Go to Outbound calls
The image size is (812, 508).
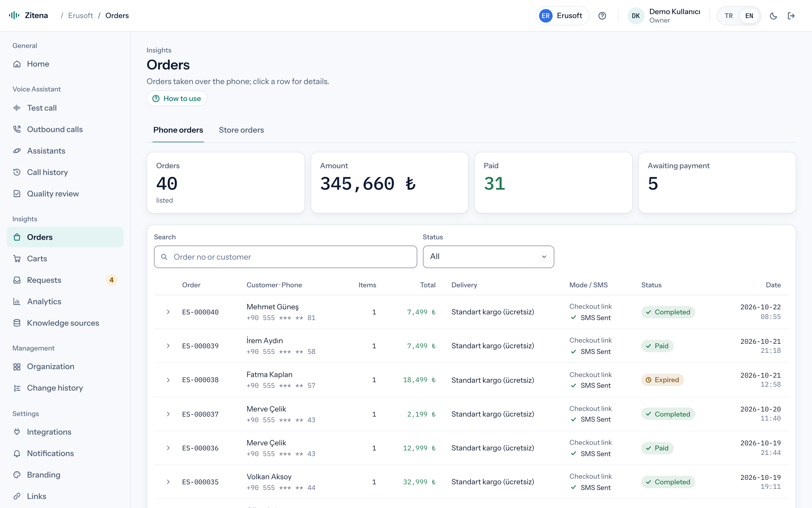[x=65, y=129]
